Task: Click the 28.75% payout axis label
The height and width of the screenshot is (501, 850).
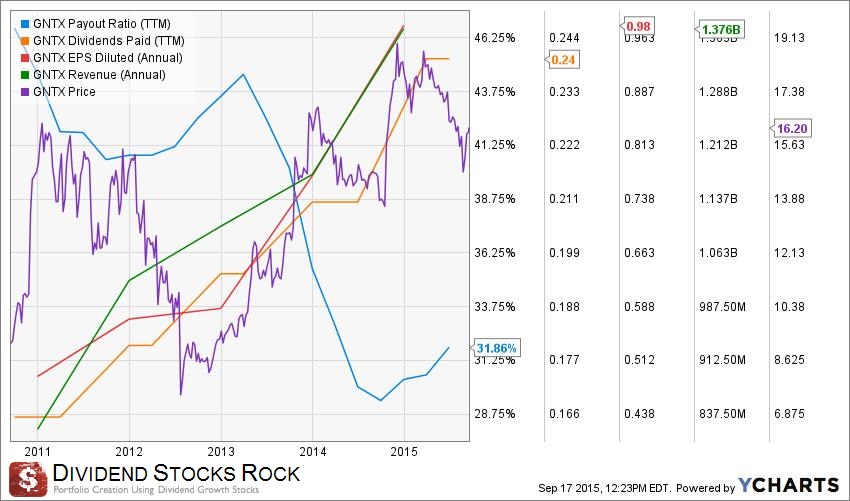Action: (x=495, y=414)
